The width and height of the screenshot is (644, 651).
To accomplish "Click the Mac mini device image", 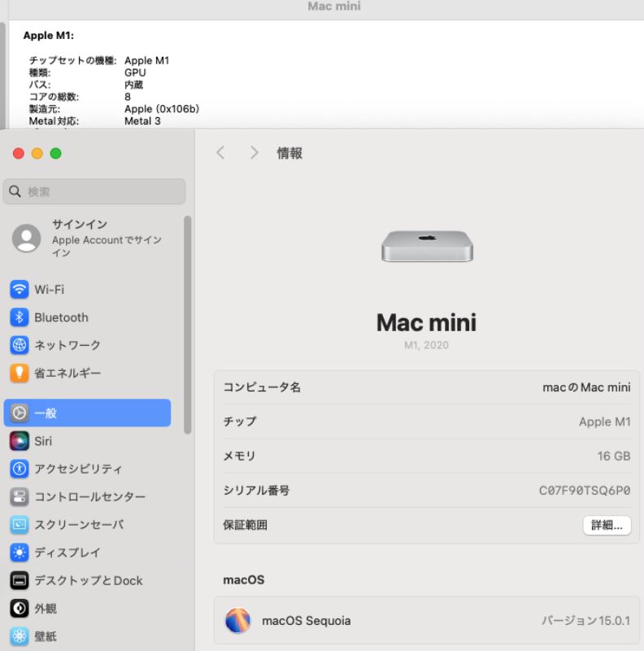I will (427, 247).
